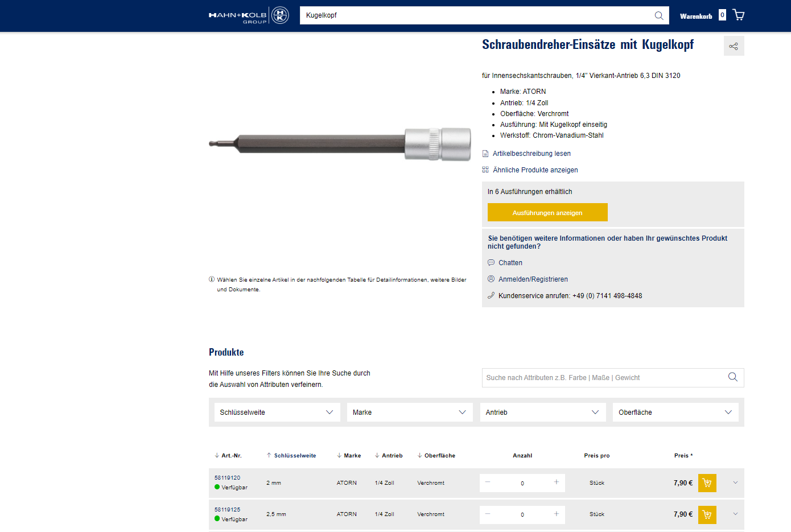The height and width of the screenshot is (532, 791).
Task: Open the Schlüsselweite filter dropdown
Action: click(277, 413)
